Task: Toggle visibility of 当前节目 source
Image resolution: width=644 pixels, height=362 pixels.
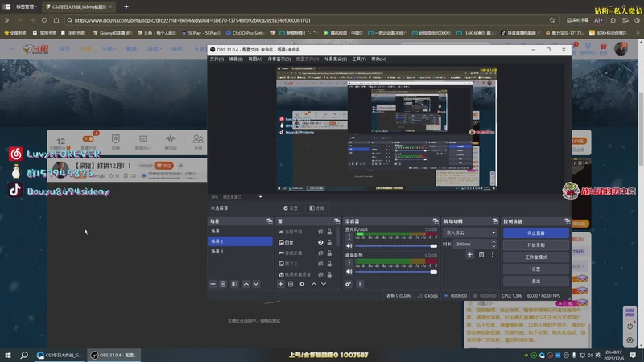Action: [x=320, y=232]
